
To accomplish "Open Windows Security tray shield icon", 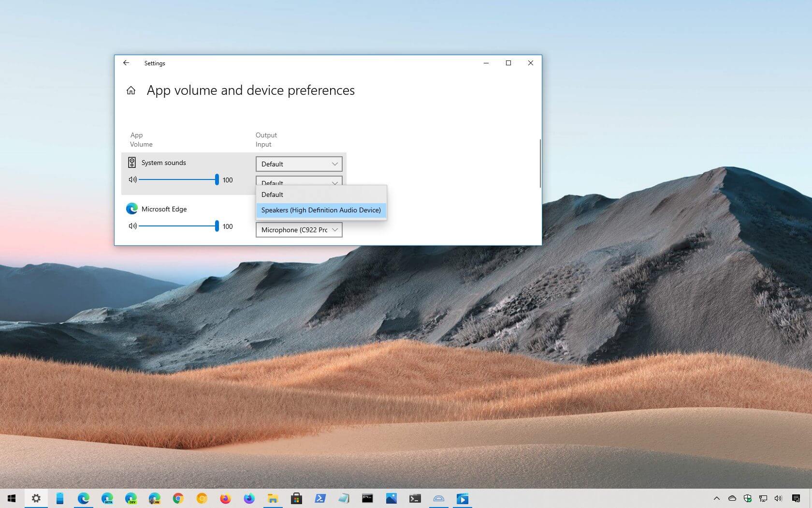I will pos(748,498).
